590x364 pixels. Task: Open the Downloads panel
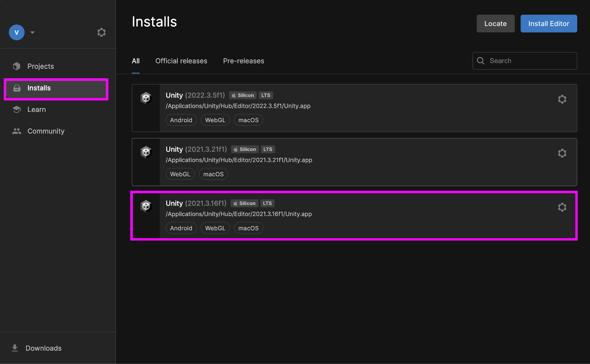click(x=43, y=348)
